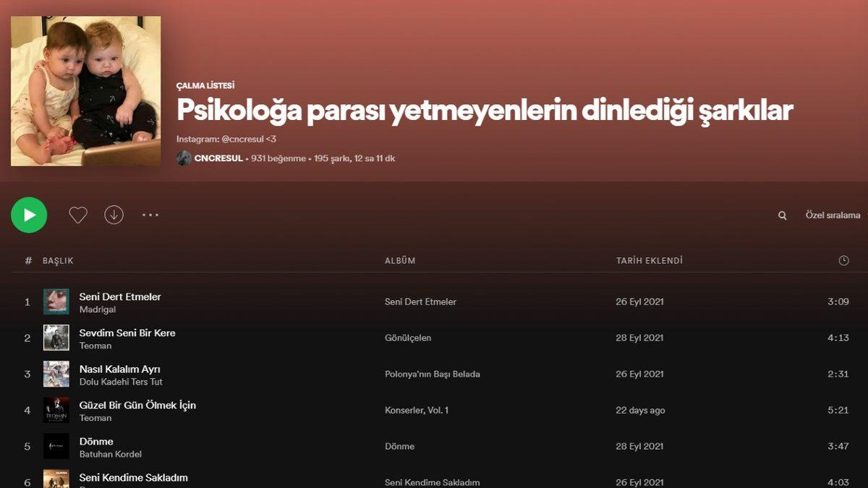
Task: Click the album art for Nasıl Kalalım Ayrı
Action: [56, 374]
